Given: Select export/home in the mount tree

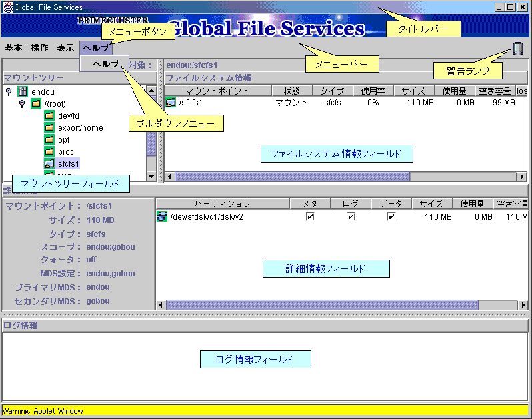Looking at the screenshot, I should pyautogui.click(x=81, y=128).
